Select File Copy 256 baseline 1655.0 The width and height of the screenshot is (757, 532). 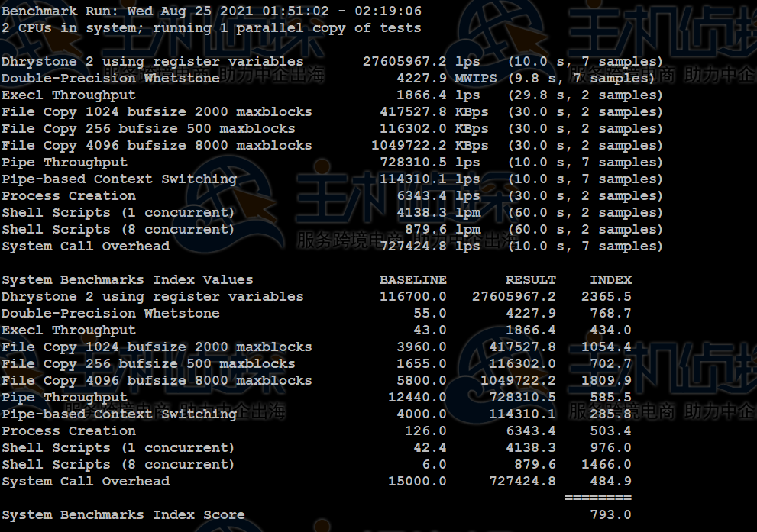click(x=422, y=364)
